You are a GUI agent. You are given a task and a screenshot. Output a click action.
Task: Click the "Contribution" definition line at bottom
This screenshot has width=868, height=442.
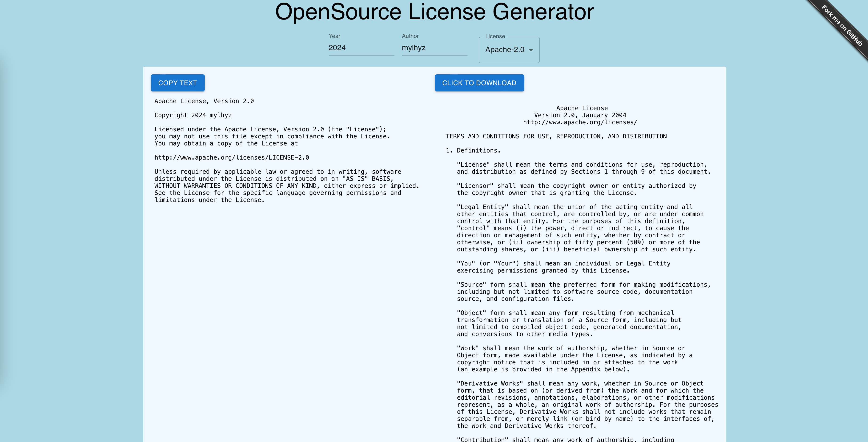565,439
